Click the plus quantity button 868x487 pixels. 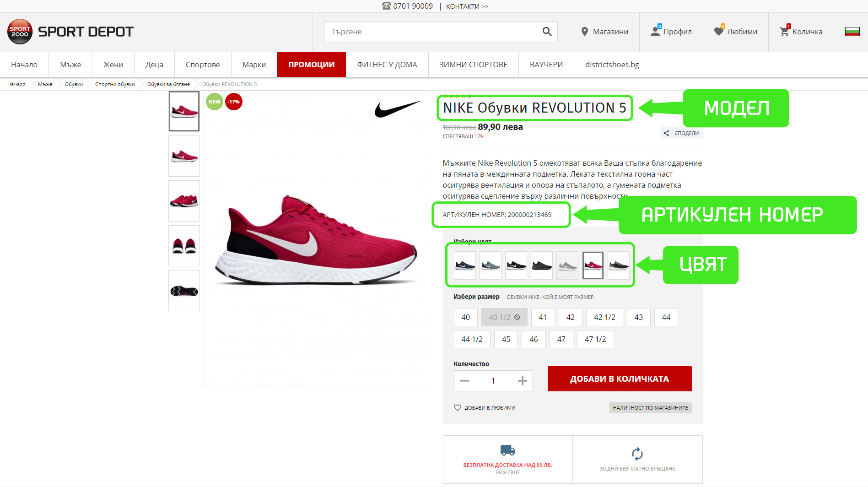pyautogui.click(x=523, y=381)
